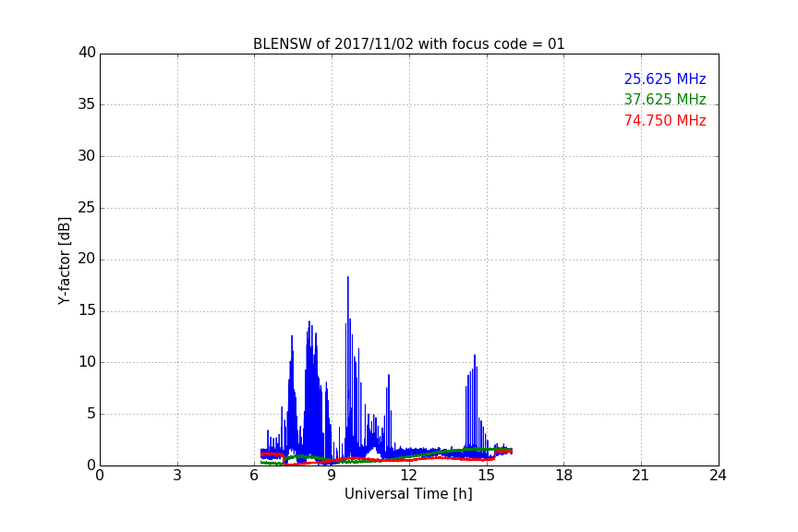Image resolution: width=798 pixels, height=532 pixels.
Task: Click the x-axis tick label '3'
Action: tap(177, 476)
